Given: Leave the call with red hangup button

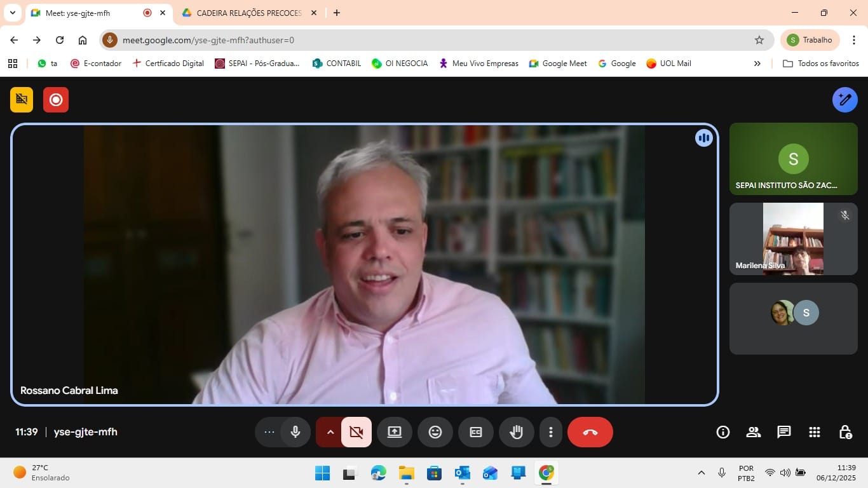Looking at the screenshot, I should pyautogui.click(x=590, y=432).
